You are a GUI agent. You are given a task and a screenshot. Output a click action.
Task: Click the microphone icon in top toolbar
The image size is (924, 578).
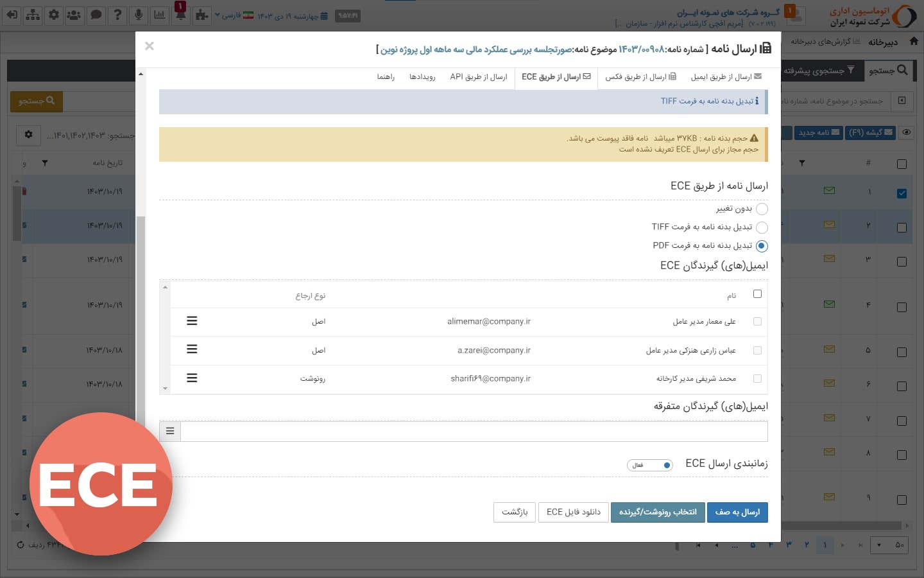(x=139, y=15)
